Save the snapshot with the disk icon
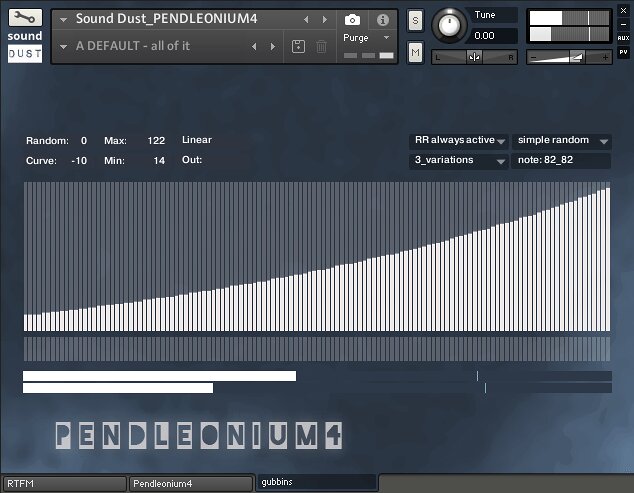Image resolution: width=634 pixels, height=493 pixels. (x=298, y=47)
